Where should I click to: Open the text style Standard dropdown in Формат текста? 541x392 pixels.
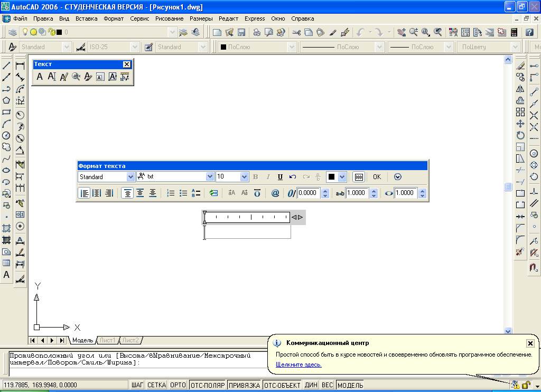(130, 177)
